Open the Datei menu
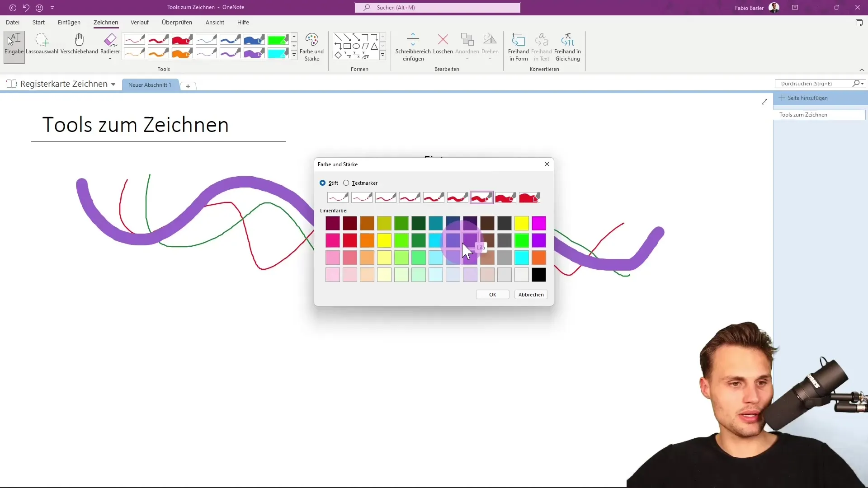868x488 pixels. (x=13, y=22)
